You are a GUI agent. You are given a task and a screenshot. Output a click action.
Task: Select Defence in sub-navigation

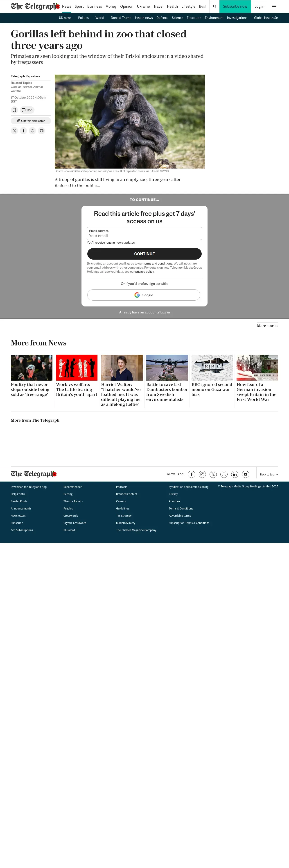[x=162, y=18]
